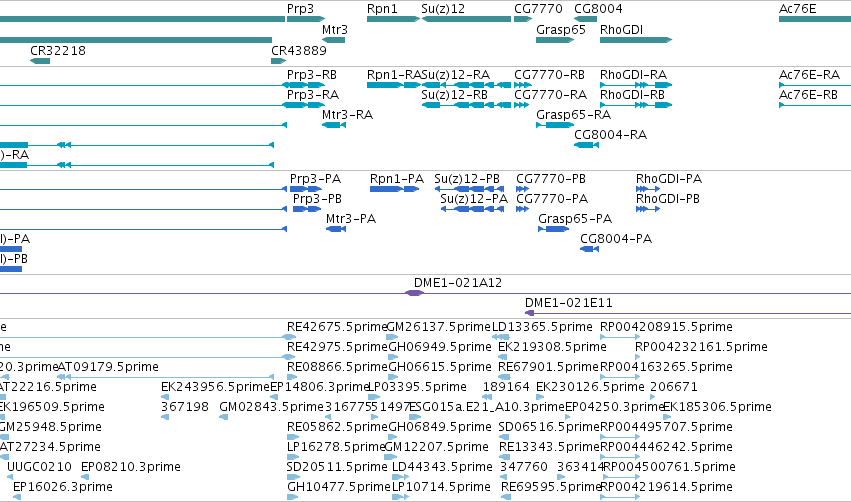This screenshot has width=851, height=502.
Task: Select the CR43889 gene label
Action: click(299, 50)
